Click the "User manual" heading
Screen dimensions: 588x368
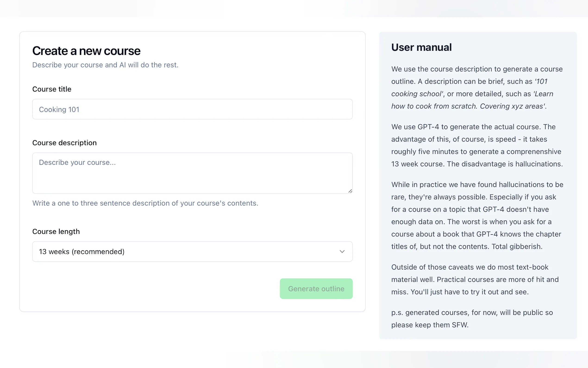click(x=421, y=47)
